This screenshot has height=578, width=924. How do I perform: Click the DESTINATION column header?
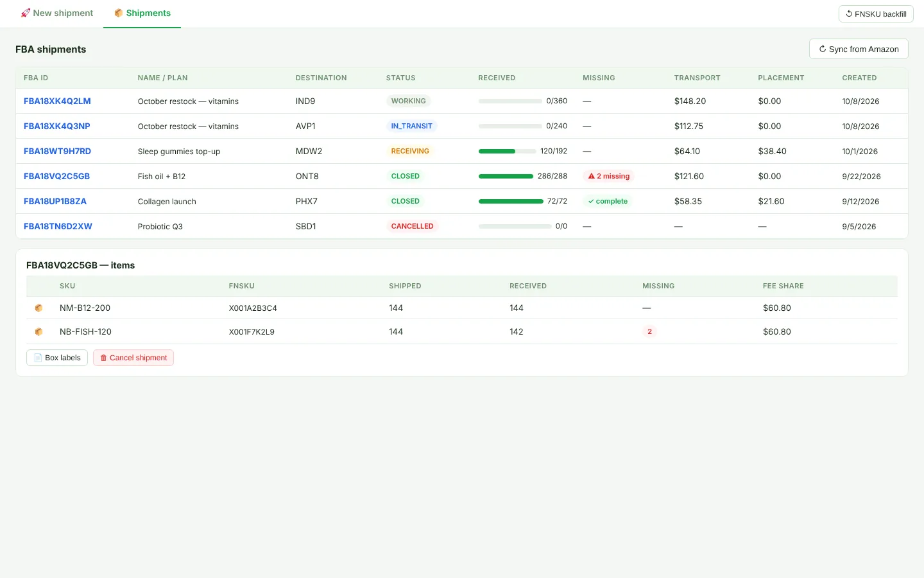(321, 78)
